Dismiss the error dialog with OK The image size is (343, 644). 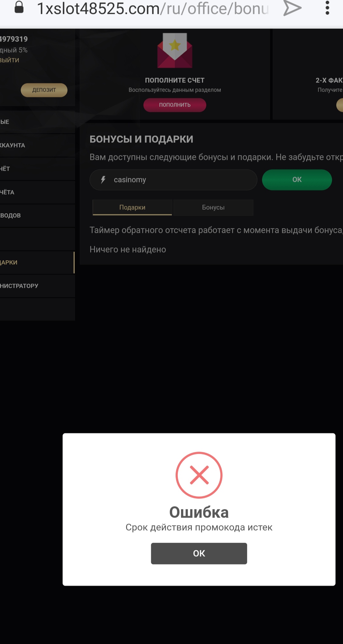(199, 553)
